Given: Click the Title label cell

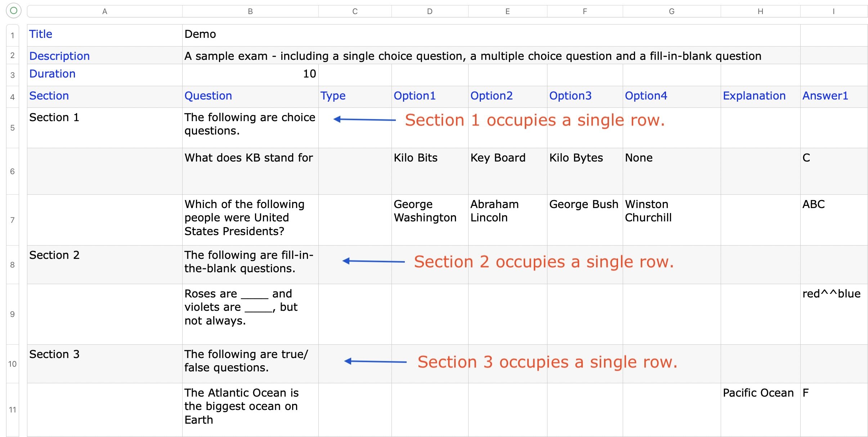Looking at the screenshot, I should click(104, 35).
